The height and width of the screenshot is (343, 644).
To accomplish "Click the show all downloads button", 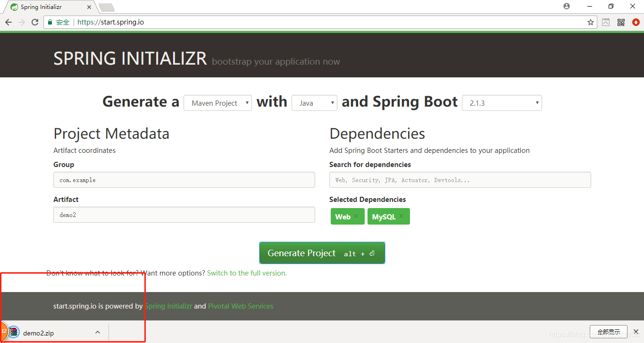I will coord(609,332).
